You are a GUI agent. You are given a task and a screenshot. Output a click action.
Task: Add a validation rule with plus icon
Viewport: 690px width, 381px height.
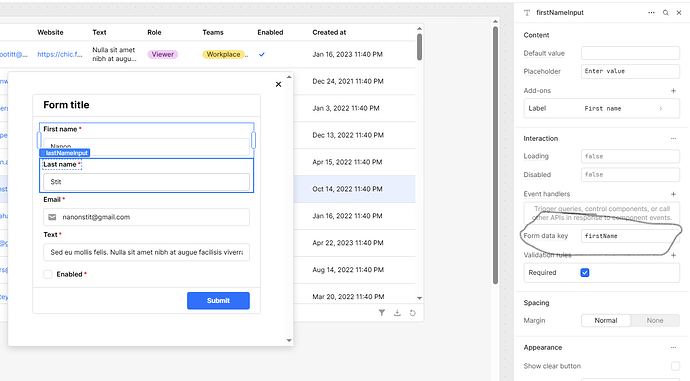tap(673, 255)
